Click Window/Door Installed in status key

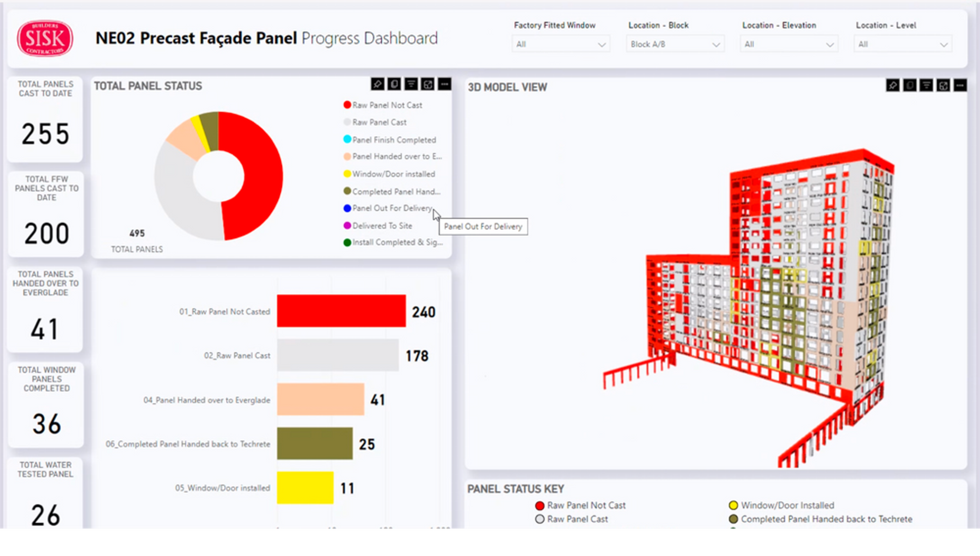782,506
